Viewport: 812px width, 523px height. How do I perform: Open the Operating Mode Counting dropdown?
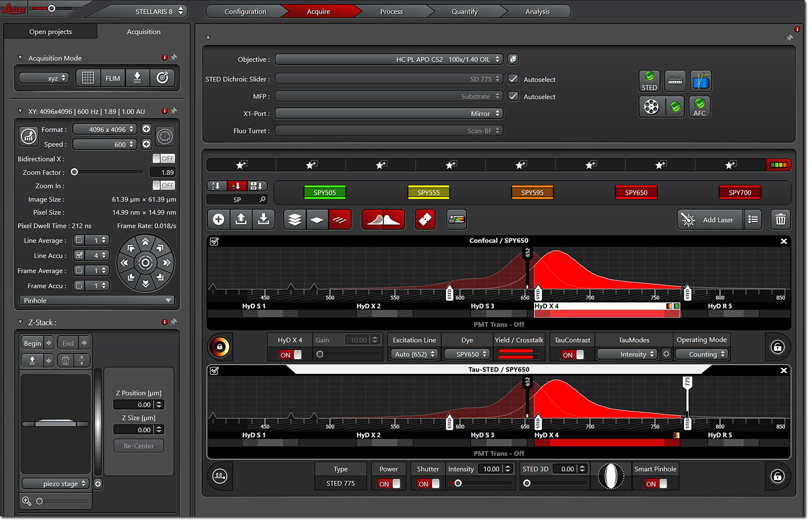pyautogui.click(x=702, y=355)
